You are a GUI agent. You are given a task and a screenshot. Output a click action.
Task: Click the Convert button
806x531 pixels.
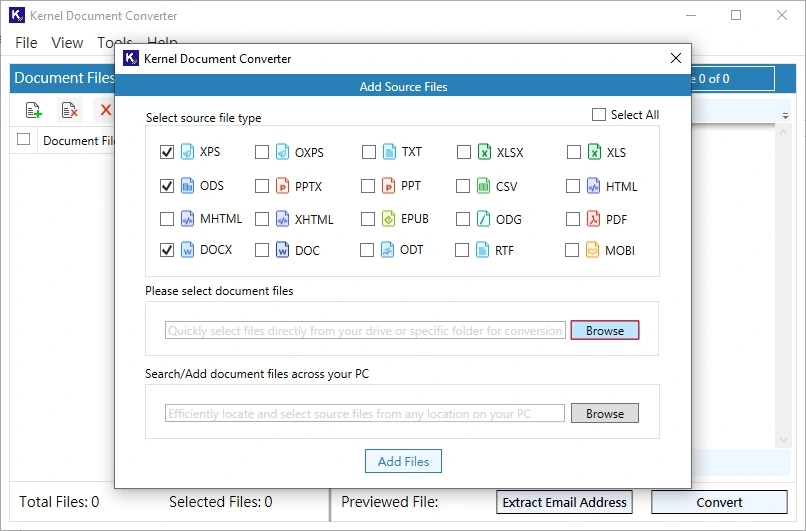[719, 502]
